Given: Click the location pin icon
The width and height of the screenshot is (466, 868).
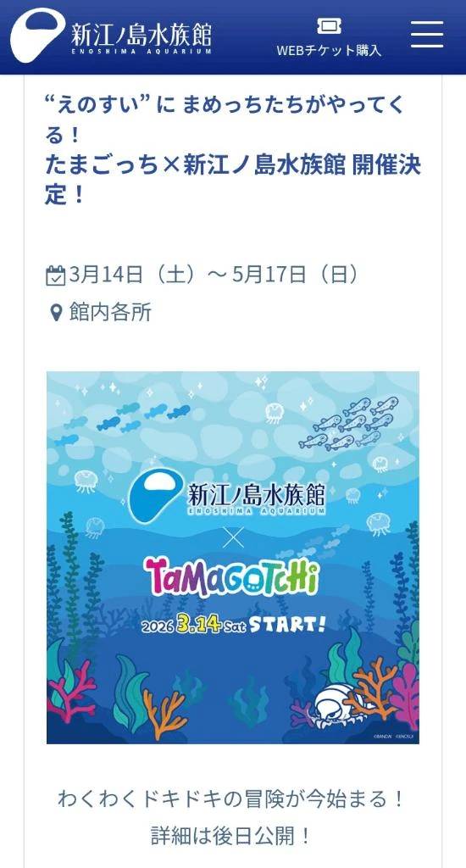Looking at the screenshot, I should pyautogui.click(x=56, y=314).
